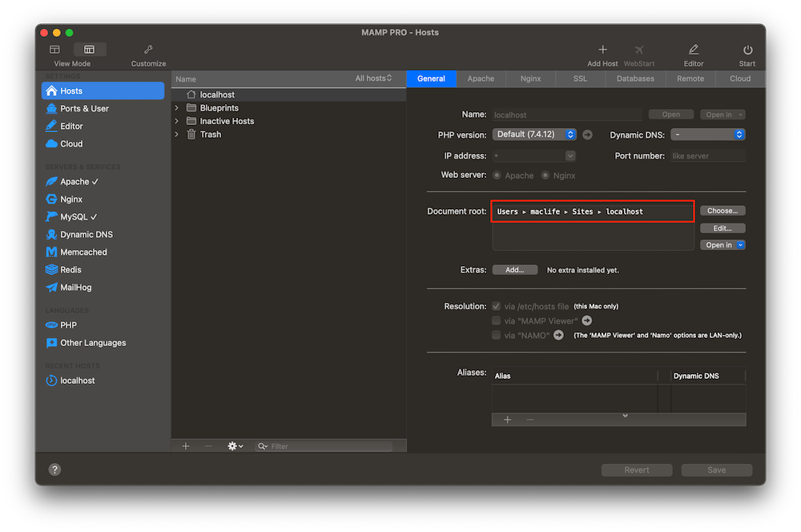Click the Add Host toolbar icon

pyautogui.click(x=602, y=54)
